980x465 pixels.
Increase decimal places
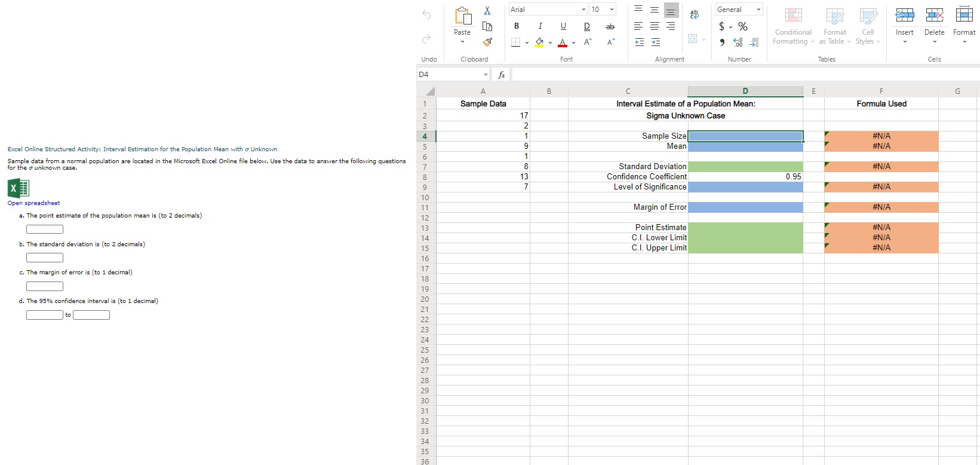click(738, 42)
